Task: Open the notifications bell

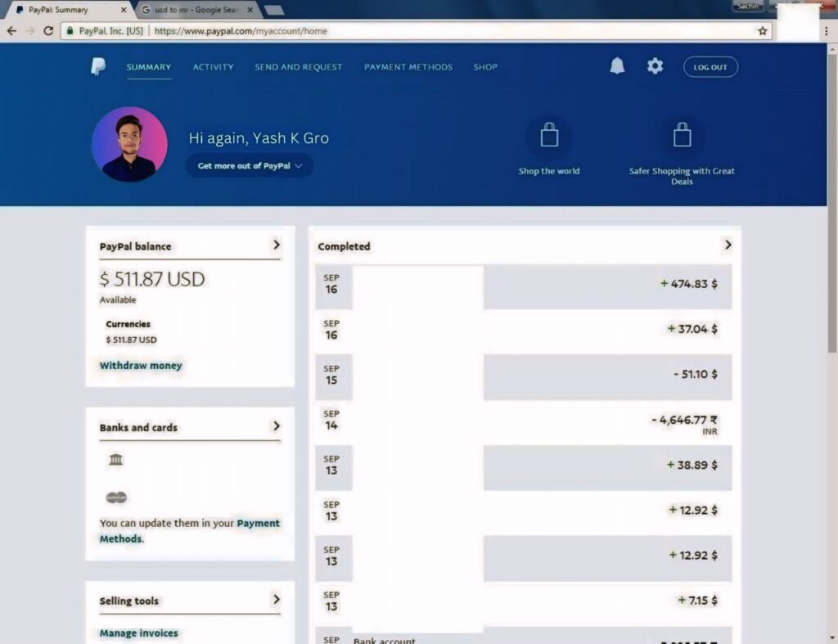Action: pos(617,67)
